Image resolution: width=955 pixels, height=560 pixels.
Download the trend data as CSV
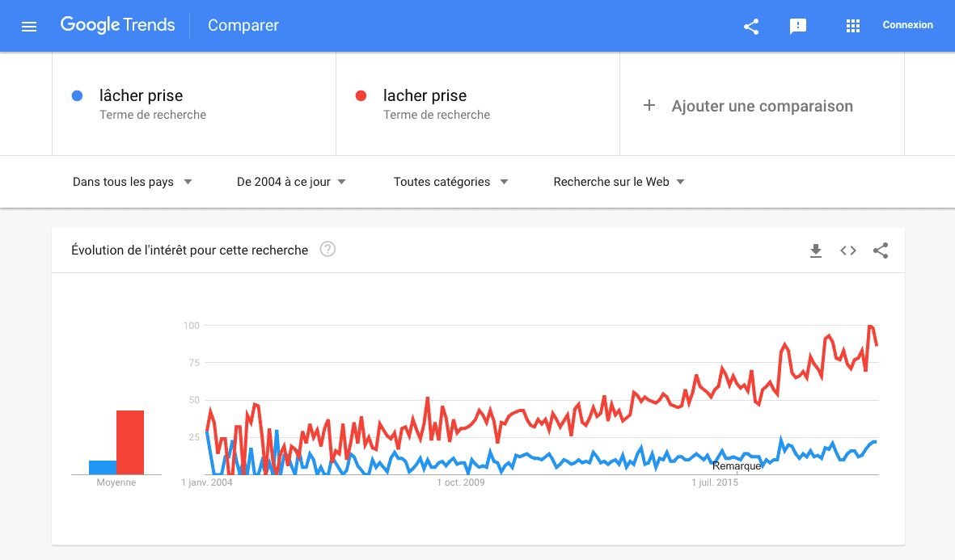[815, 251]
